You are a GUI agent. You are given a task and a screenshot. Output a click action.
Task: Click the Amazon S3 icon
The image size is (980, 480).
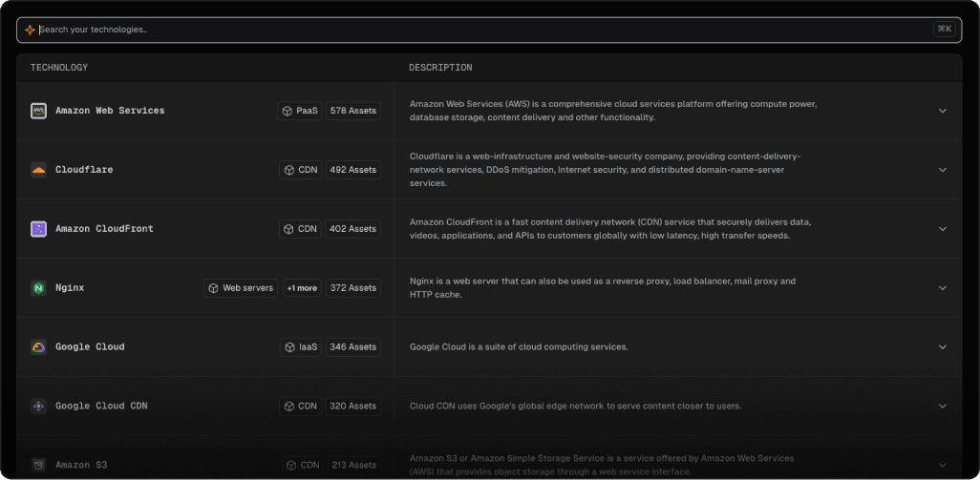[x=38, y=466]
